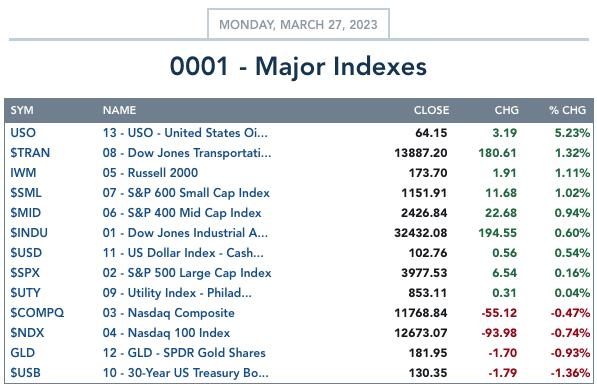Image resolution: width=597 pixels, height=387 pixels.
Task: Open '03 - Nasdaq Composite' name link
Action: (x=169, y=313)
